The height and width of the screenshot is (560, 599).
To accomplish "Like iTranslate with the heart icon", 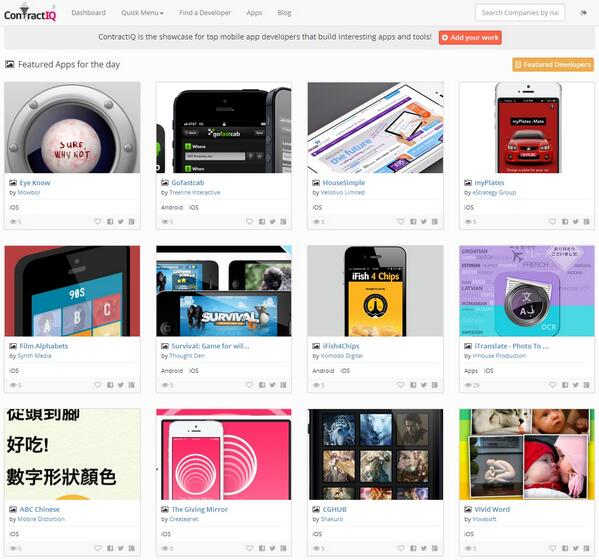I will click(x=552, y=385).
